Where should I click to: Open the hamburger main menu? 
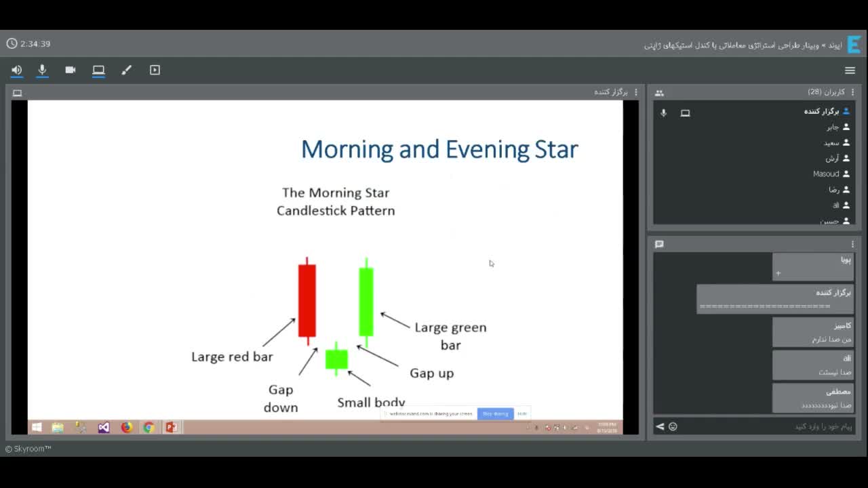click(x=850, y=70)
